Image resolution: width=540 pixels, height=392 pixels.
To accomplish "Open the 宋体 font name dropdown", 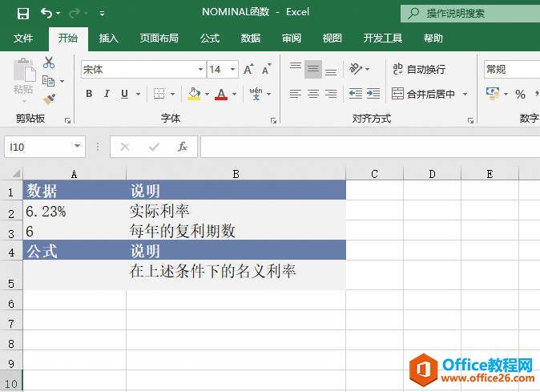I will pyautogui.click(x=201, y=69).
